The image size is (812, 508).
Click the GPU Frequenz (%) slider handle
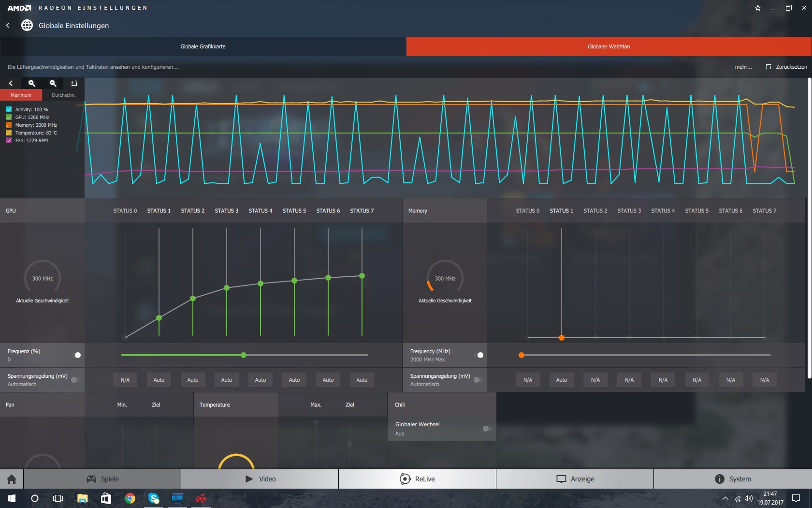(244, 355)
